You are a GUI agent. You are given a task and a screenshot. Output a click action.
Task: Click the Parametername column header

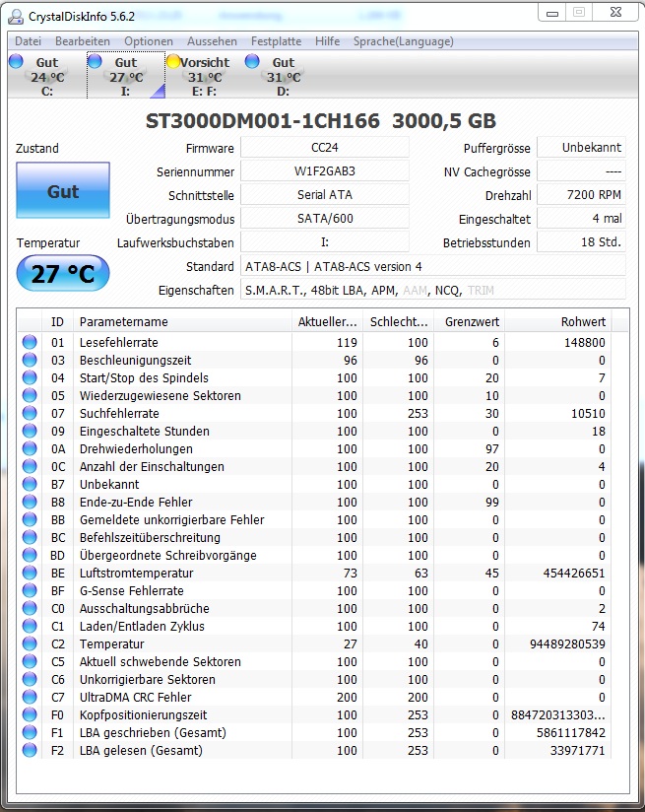(182, 321)
